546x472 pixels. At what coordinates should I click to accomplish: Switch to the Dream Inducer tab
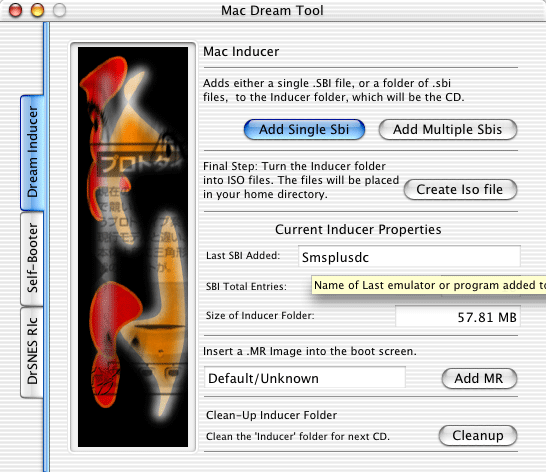[32, 153]
